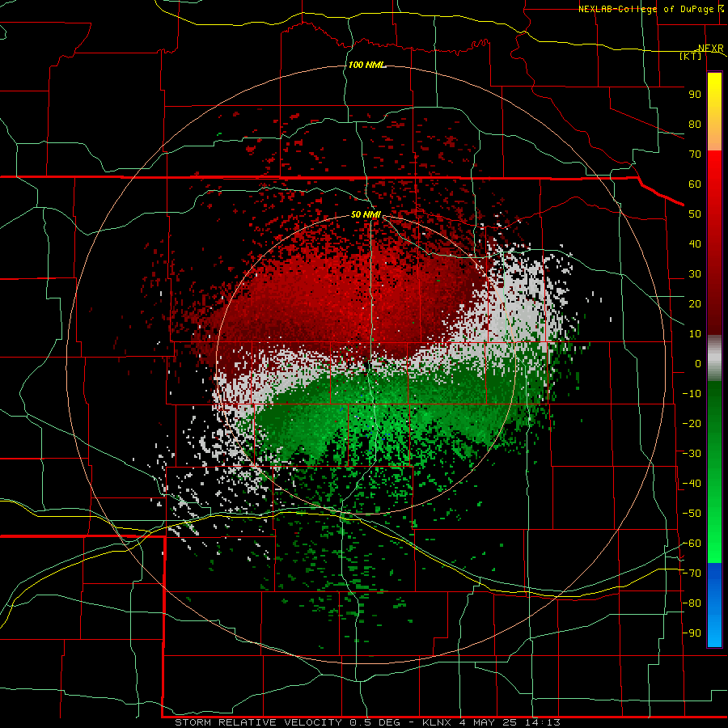
Task: Click the gray zero-velocity segment of color bar
Action: click(x=714, y=358)
